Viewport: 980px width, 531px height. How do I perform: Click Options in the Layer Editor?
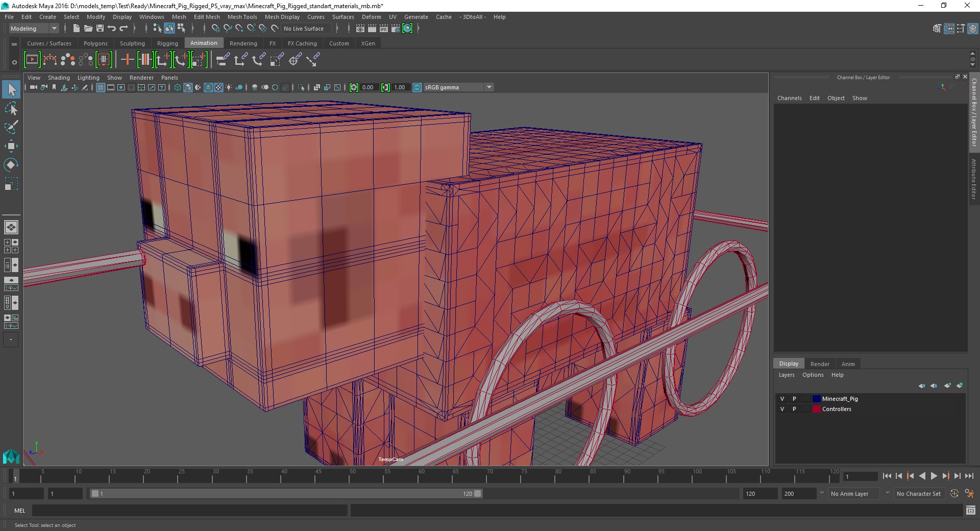click(813, 375)
